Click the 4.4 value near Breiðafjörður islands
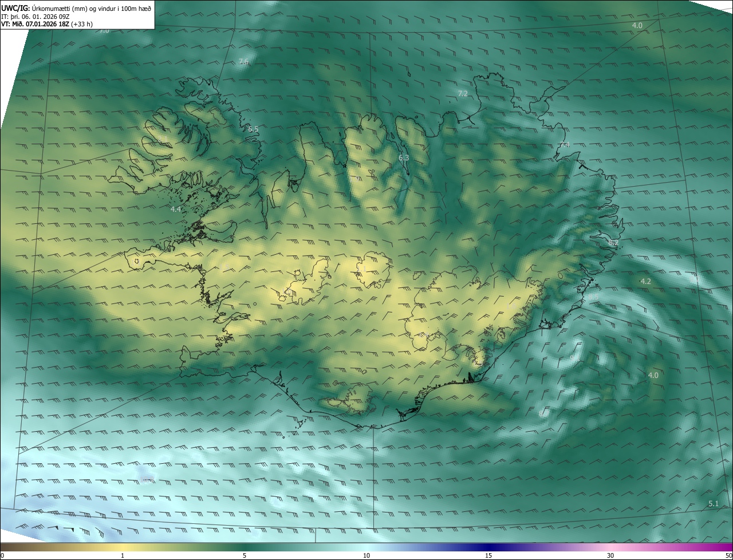 176,210
